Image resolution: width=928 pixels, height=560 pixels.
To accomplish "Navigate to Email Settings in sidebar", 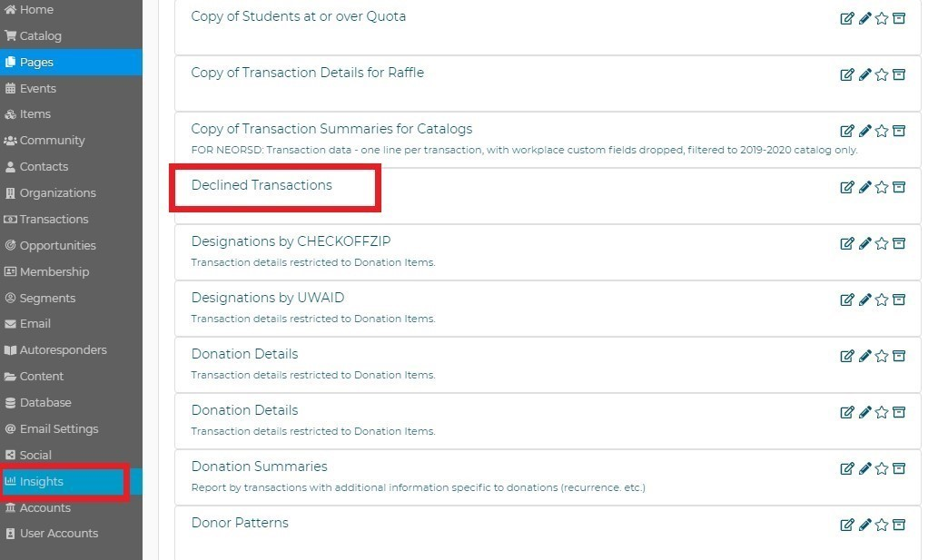I will click(58, 428).
